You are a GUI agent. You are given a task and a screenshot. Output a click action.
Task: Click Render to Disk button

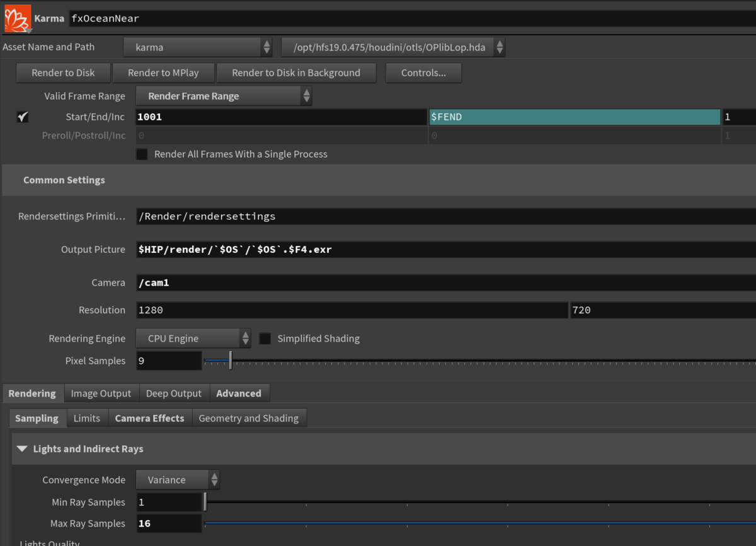click(63, 73)
